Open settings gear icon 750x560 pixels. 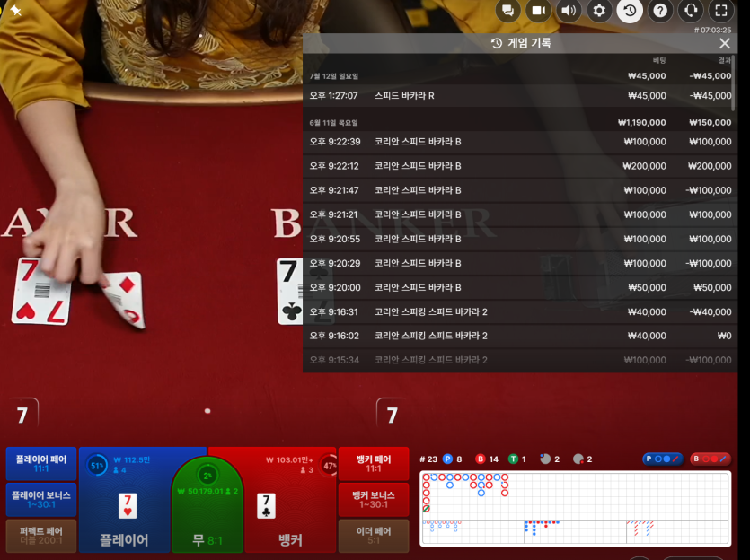click(x=599, y=11)
